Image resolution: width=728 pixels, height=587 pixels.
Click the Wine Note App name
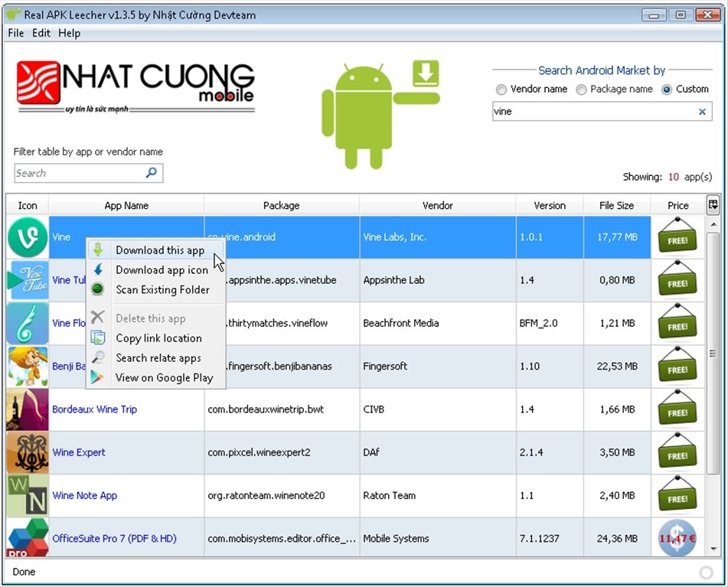tap(84, 496)
